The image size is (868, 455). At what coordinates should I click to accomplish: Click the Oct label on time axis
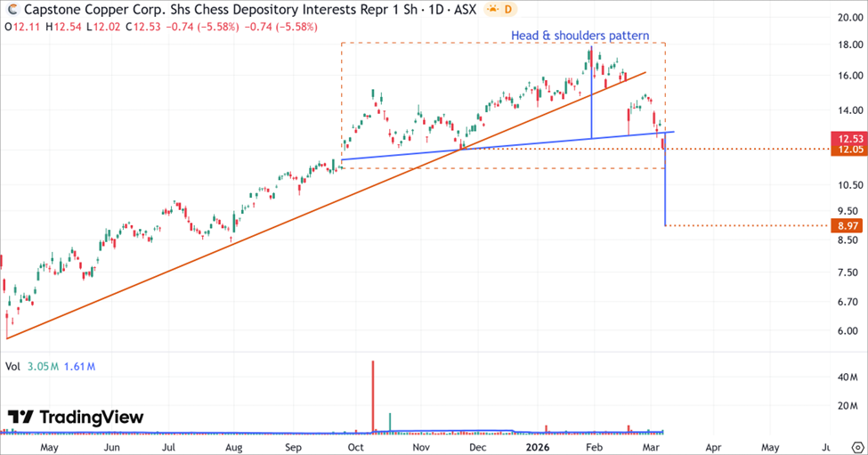(355, 447)
